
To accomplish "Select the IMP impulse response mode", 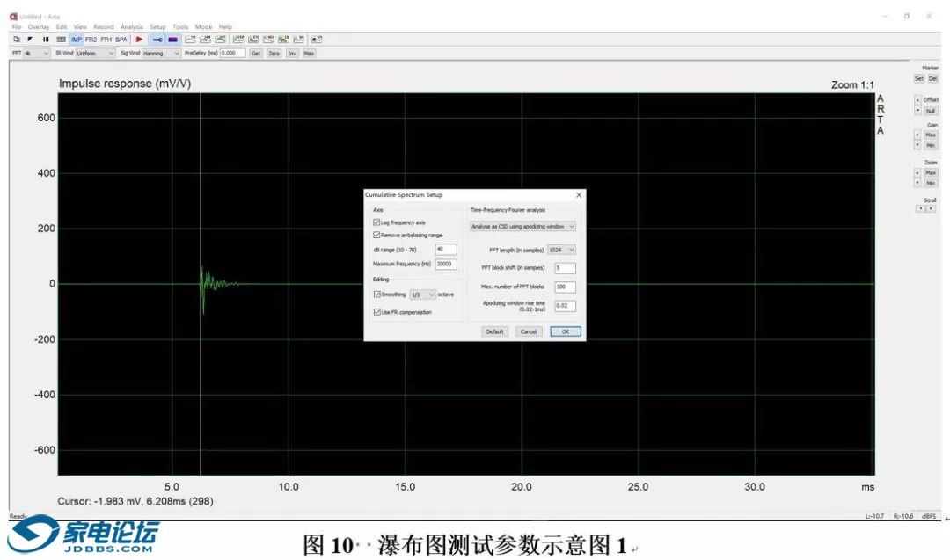I will click(77, 40).
